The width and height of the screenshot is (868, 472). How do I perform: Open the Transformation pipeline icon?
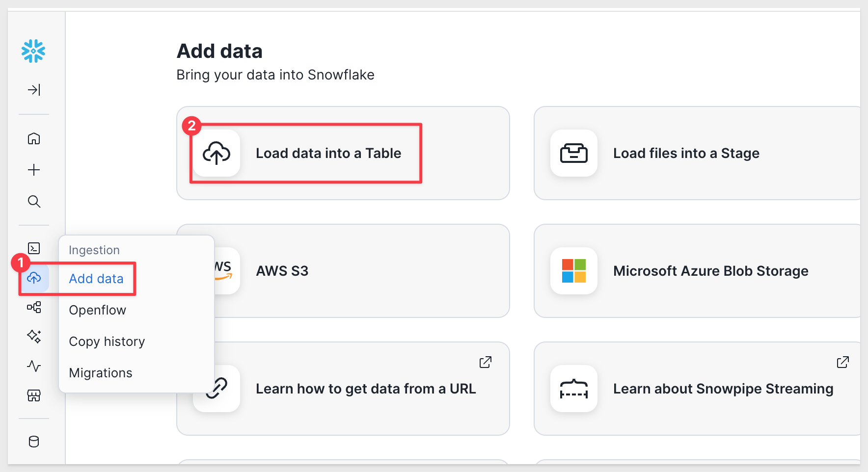coord(34,308)
